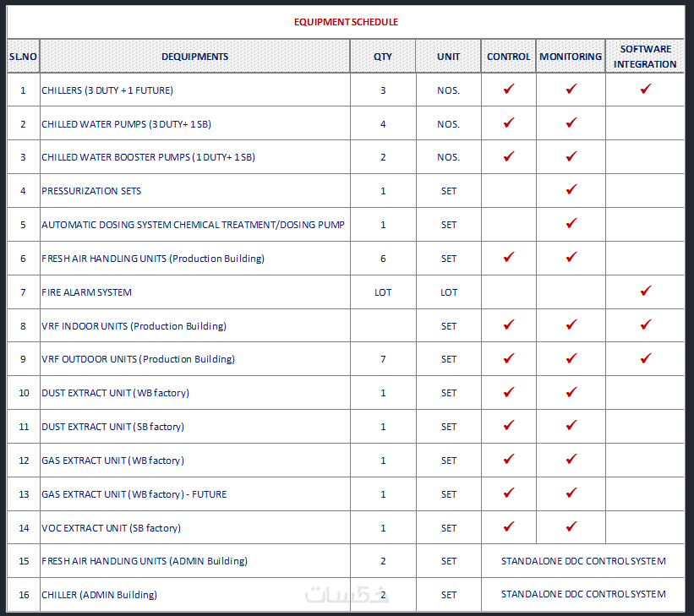Click the EQUIPMENT SCHEDULE title

(346, 22)
